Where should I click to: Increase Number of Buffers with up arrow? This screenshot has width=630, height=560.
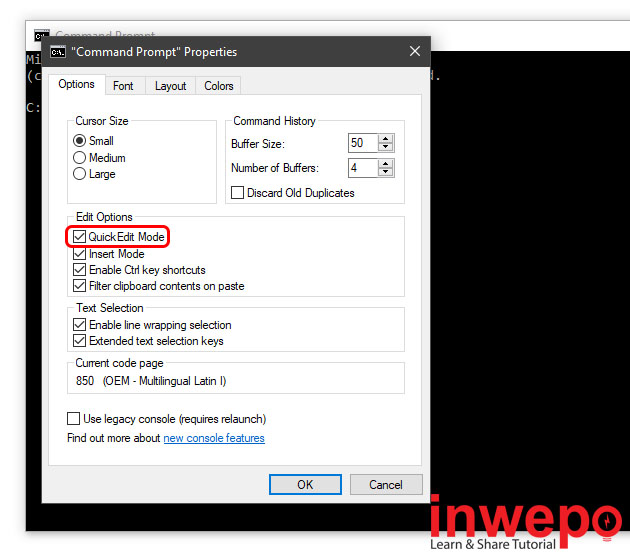tap(386, 164)
